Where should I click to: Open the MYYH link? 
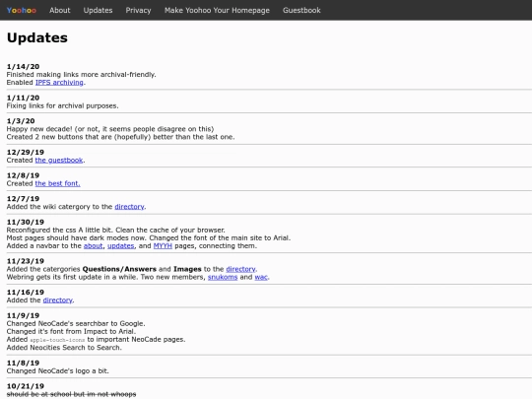tap(163, 245)
